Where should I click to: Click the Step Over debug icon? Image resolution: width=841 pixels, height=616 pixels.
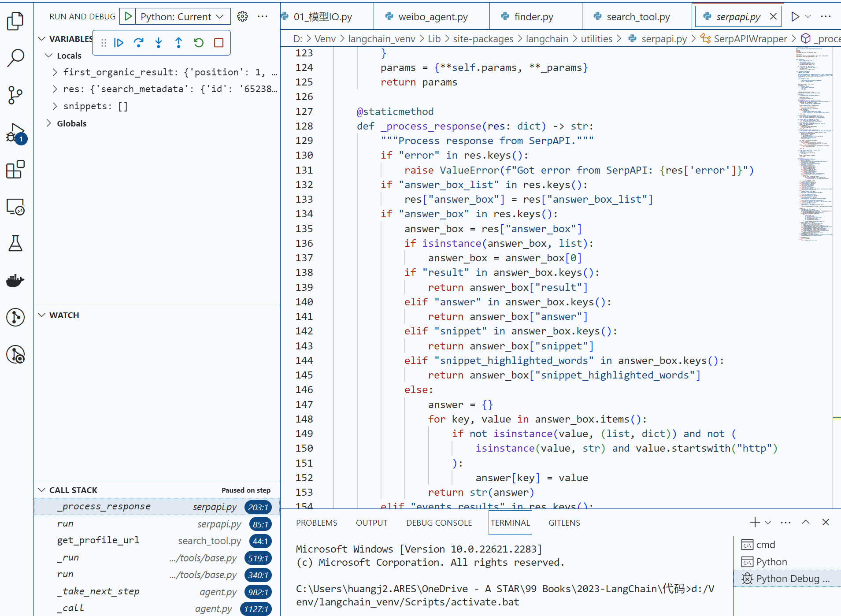[138, 43]
